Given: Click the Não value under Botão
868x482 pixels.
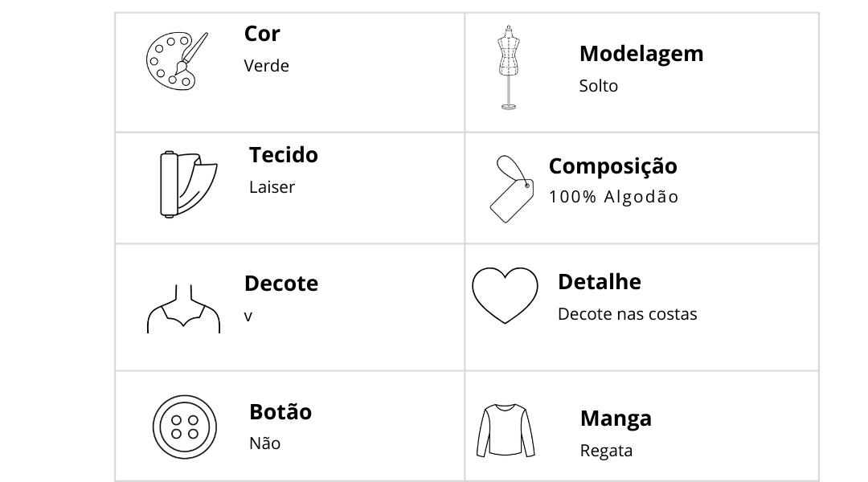Looking at the screenshot, I should pyautogui.click(x=264, y=443).
